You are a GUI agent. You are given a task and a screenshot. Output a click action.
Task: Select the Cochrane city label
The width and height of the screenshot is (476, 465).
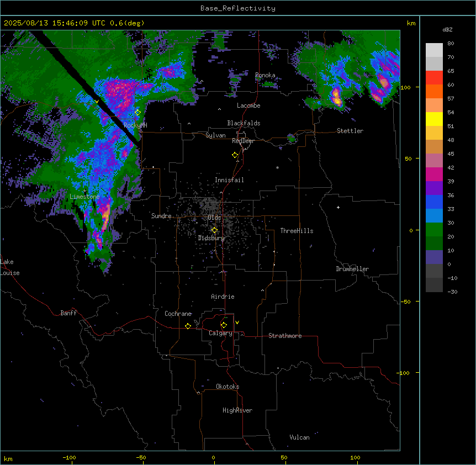tap(178, 314)
